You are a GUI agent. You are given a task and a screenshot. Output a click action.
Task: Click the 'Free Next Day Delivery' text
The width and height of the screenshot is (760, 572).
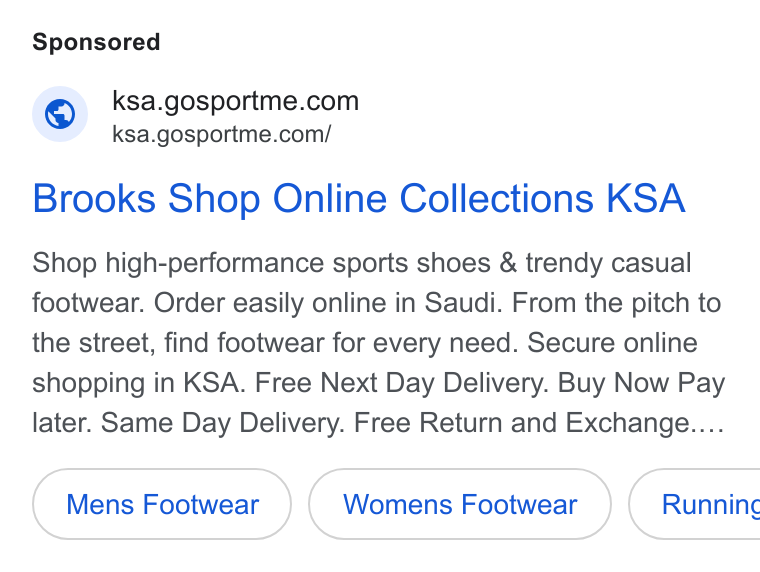point(401,383)
